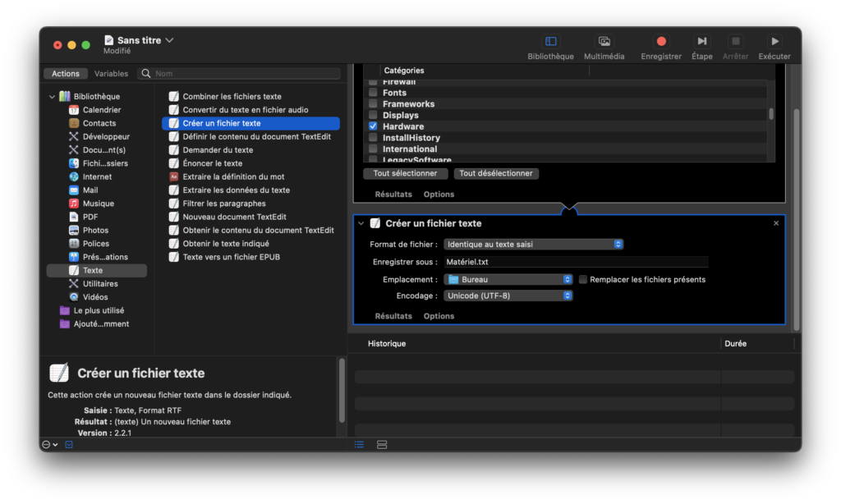841x504 pixels.
Task: Click the Bibliothèque toolbar icon
Action: pos(550,41)
